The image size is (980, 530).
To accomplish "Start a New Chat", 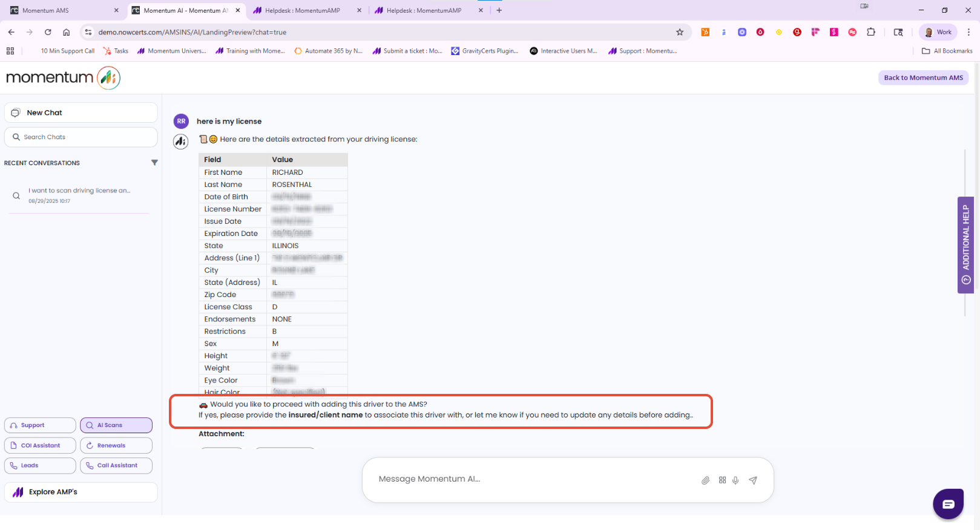I will [x=81, y=113].
